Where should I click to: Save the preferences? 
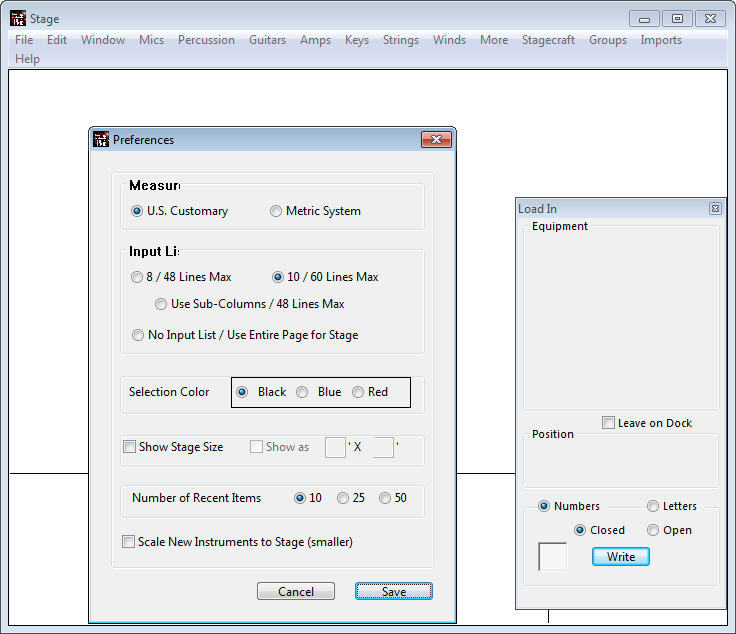point(394,591)
